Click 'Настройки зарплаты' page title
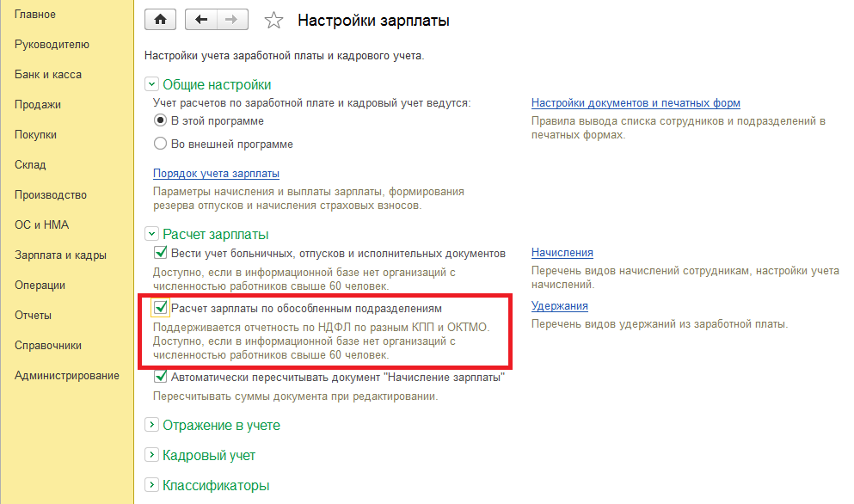Image resolution: width=854 pixels, height=504 pixels. pos(373,21)
